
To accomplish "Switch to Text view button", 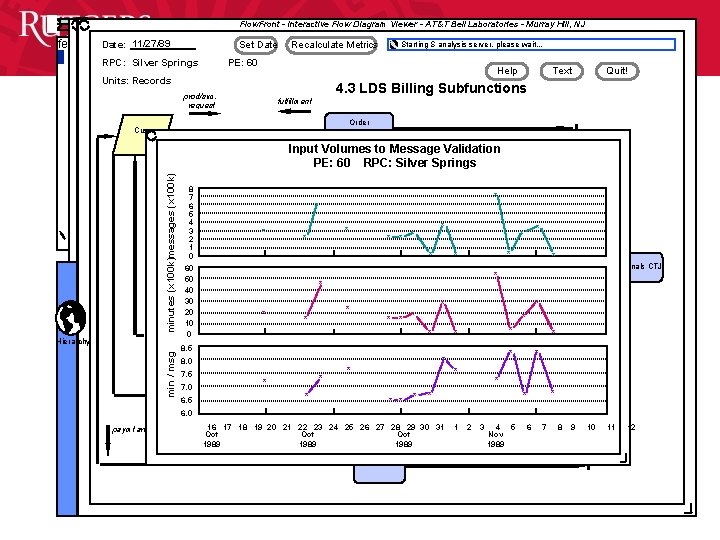I will (562, 71).
